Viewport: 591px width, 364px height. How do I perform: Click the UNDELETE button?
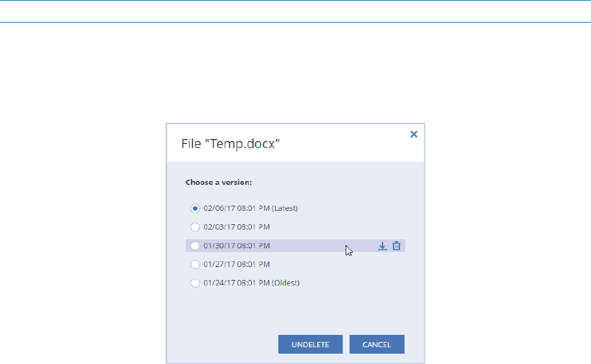(x=310, y=345)
